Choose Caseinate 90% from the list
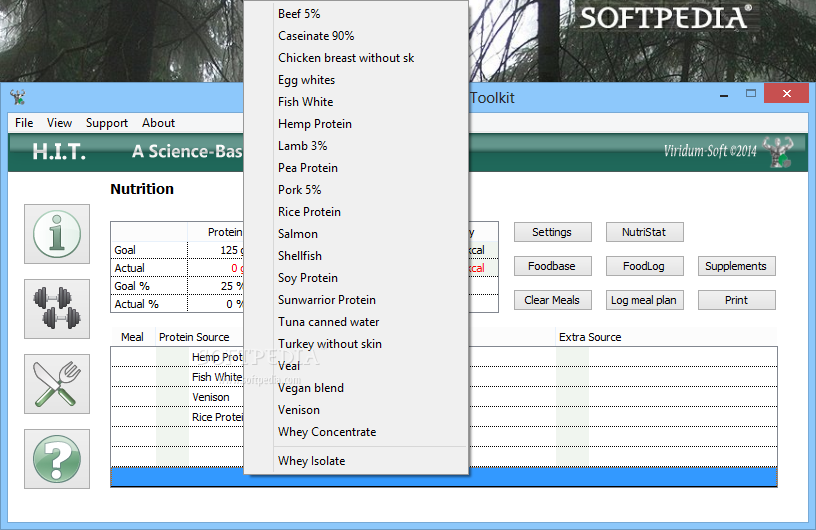 pyautogui.click(x=356, y=36)
